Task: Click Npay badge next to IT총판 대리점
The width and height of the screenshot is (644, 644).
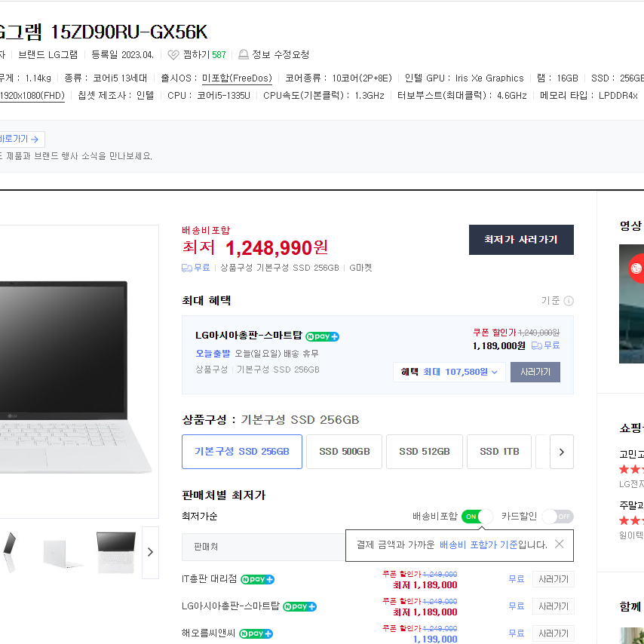Action: pyautogui.click(x=257, y=579)
